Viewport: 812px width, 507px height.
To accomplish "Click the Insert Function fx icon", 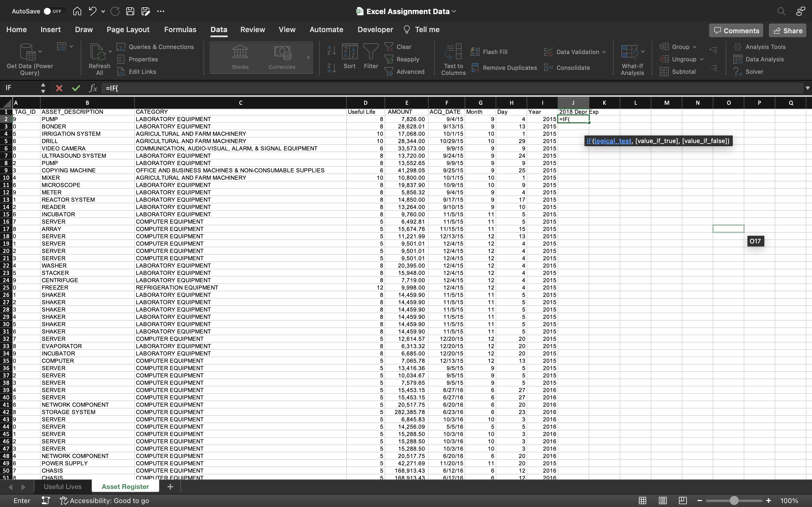I will [x=93, y=88].
